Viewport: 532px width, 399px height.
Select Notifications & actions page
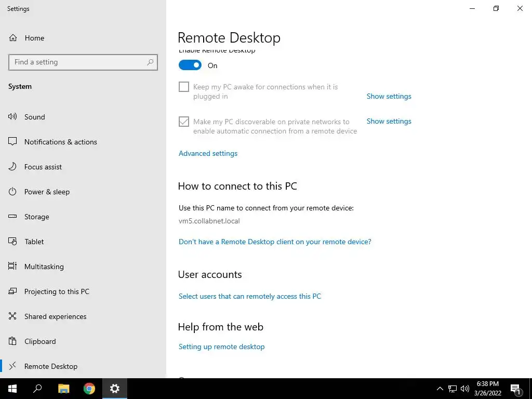83,142
